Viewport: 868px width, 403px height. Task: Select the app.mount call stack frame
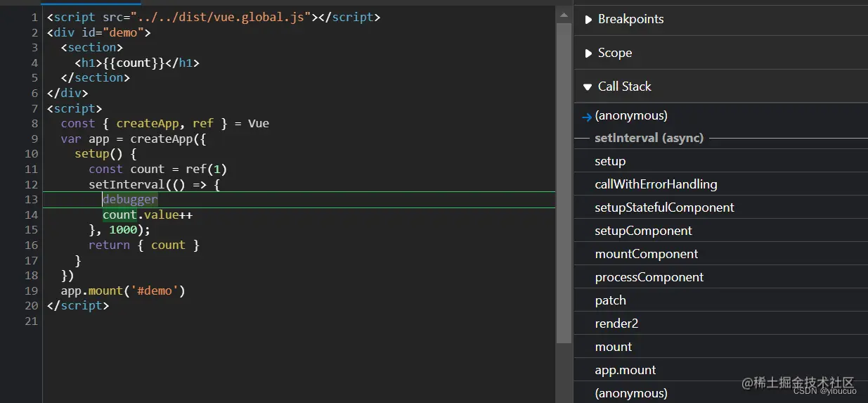720,370
